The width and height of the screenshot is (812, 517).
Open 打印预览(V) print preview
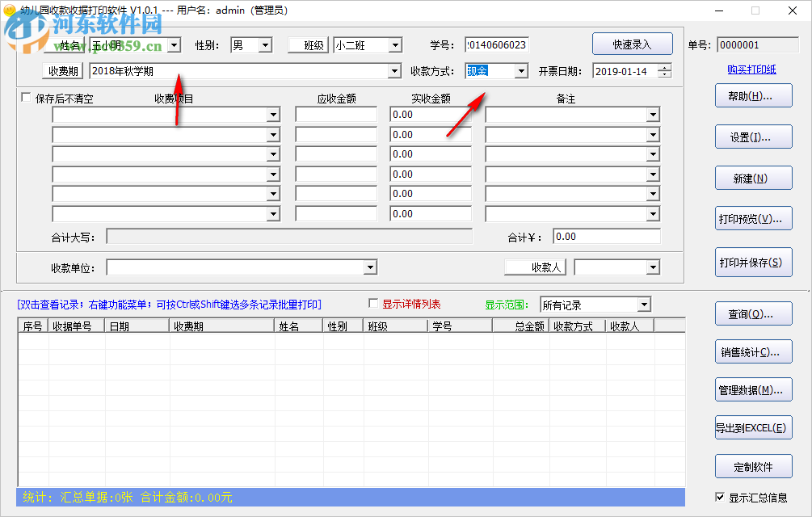click(754, 219)
